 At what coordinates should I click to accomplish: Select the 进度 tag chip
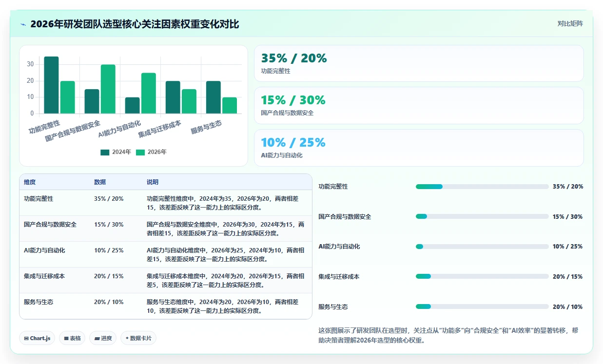tap(103, 338)
